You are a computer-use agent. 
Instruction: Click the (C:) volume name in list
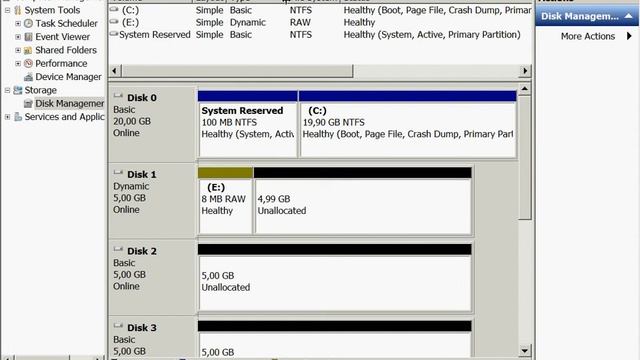tap(130, 10)
